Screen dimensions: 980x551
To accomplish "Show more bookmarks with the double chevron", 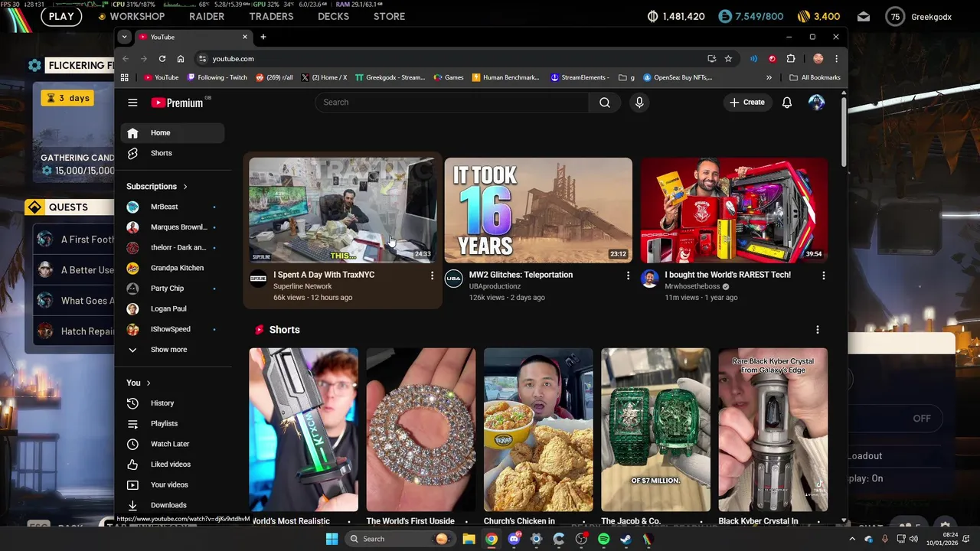I will [769, 77].
